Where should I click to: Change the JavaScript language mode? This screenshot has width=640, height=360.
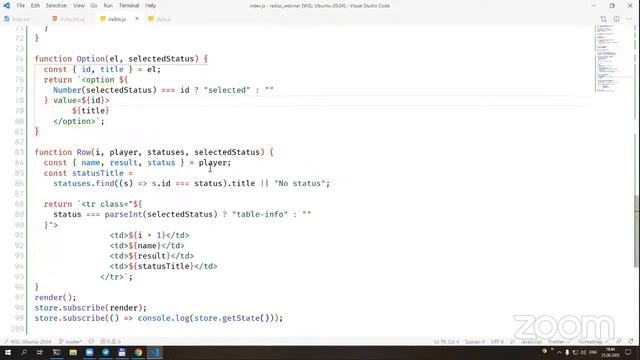(x=531, y=342)
